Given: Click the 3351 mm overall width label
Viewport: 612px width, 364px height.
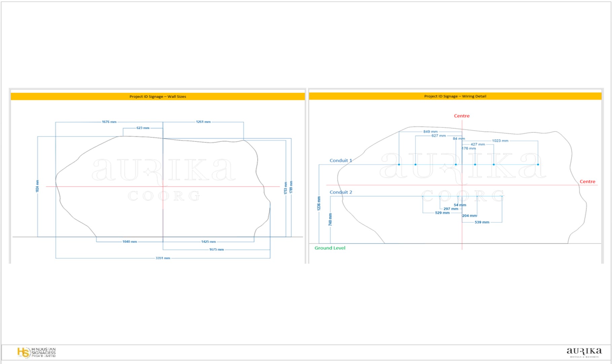Looking at the screenshot, I should (163, 258).
